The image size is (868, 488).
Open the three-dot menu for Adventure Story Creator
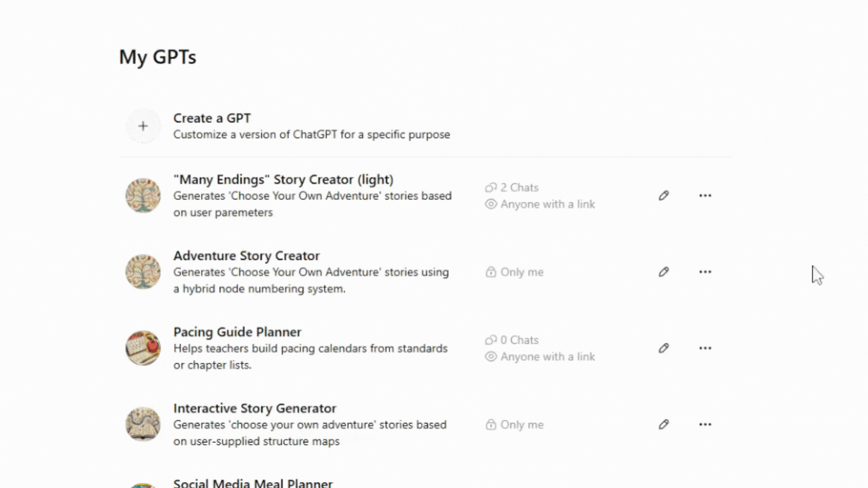coord(705,272)
